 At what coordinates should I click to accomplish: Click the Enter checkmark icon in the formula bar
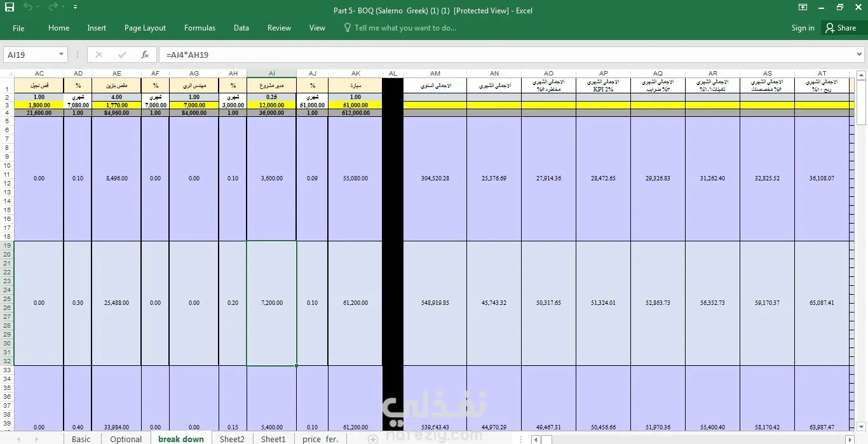[122, 55]
